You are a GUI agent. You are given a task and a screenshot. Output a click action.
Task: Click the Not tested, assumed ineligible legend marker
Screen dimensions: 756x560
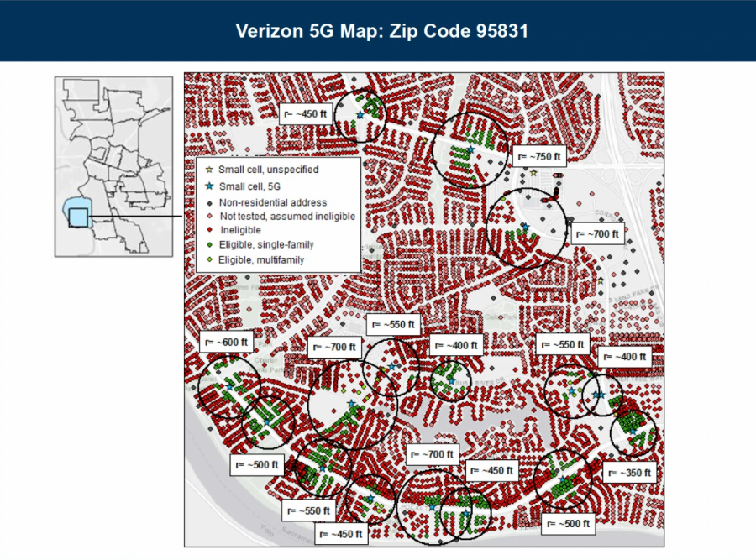(209, 216)
